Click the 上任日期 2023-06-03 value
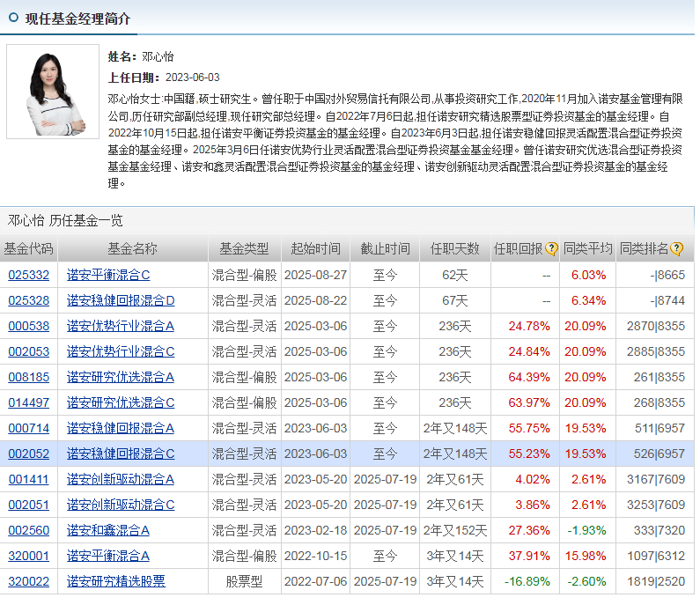 click(193, 77)
